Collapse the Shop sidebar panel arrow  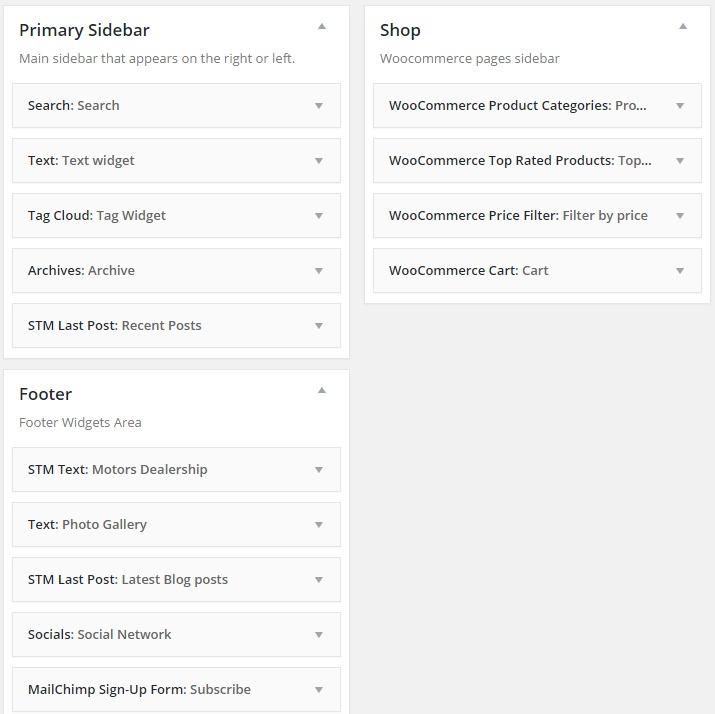click(x=683, y=27)
